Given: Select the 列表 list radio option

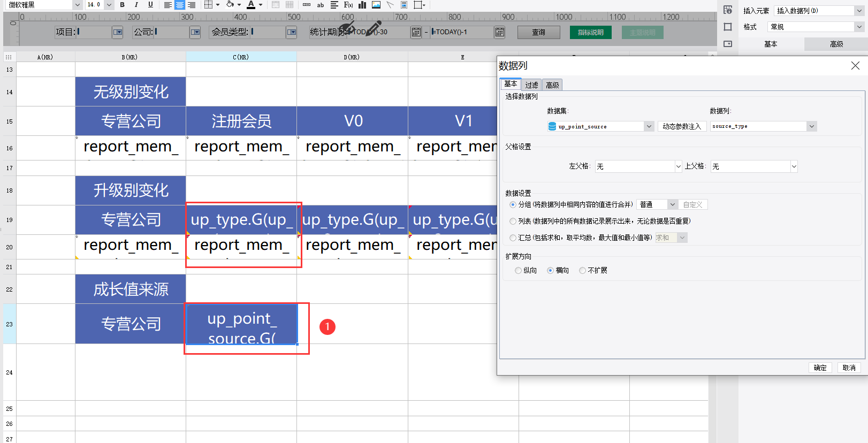Looking at the screenshot, I should [513, 221].
